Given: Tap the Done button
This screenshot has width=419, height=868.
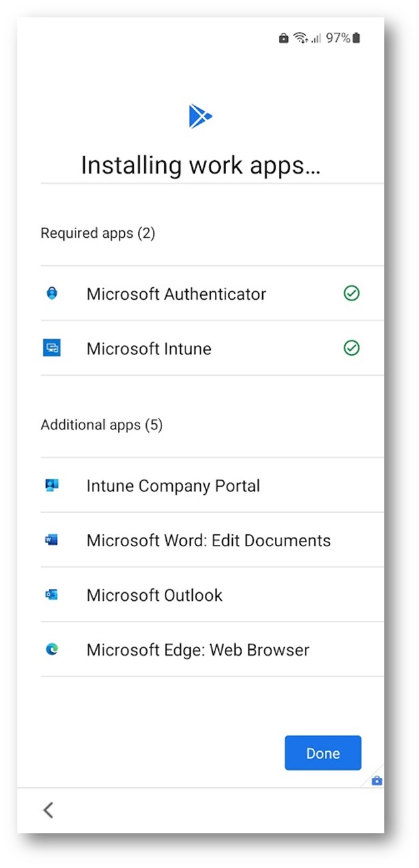Looking at the screenshot, I should point(323,753).
